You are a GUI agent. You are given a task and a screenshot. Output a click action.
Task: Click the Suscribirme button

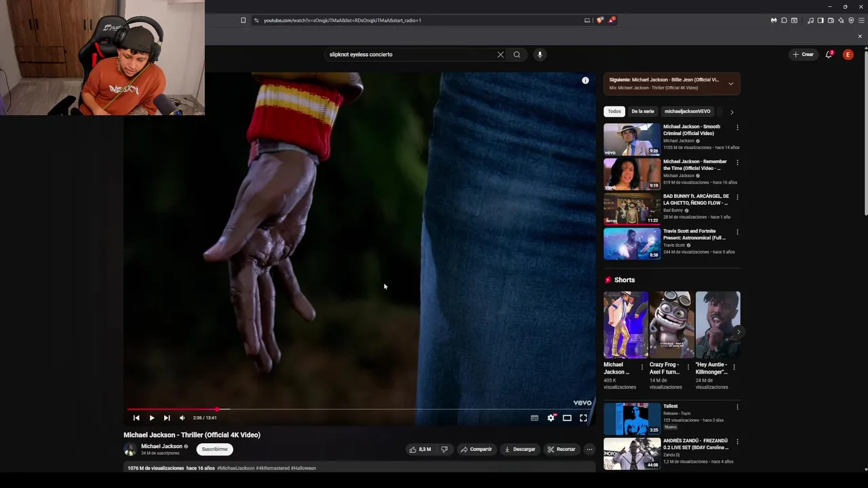[x=214, y=449]
